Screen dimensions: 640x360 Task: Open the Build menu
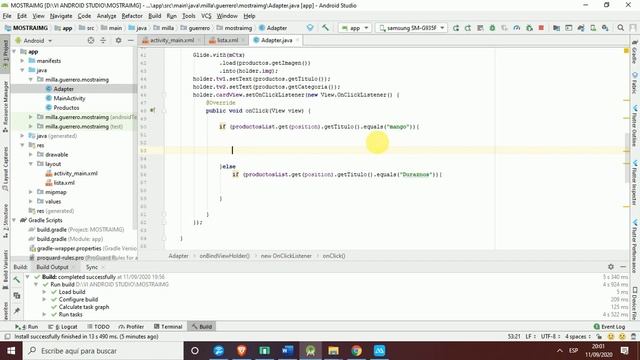[x=154, y=16]
